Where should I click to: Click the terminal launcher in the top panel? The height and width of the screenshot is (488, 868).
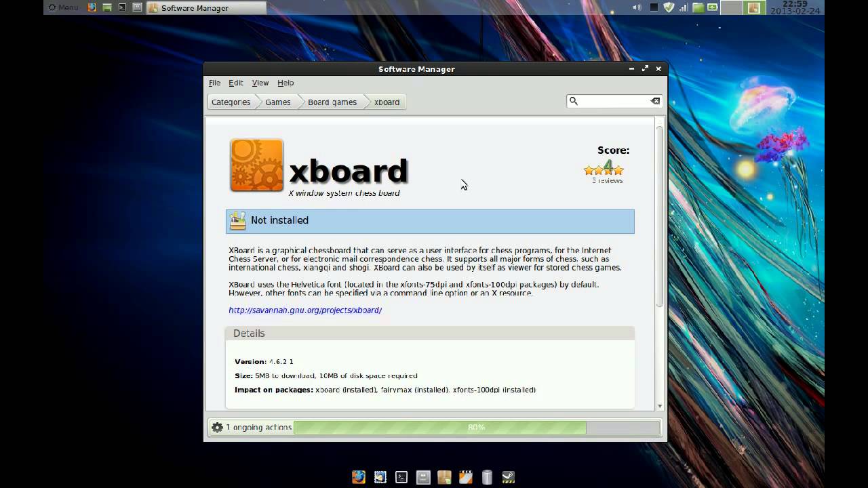point(122,7)
